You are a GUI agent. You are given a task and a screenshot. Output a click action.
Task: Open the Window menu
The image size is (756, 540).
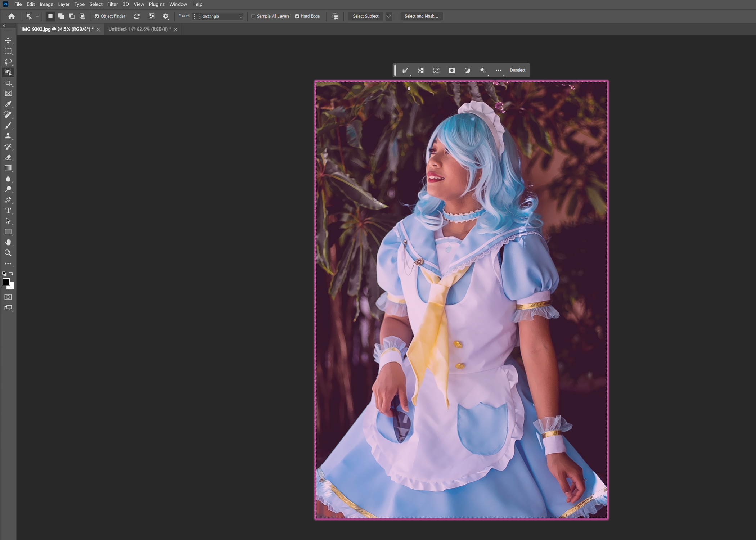pos(178,5)
